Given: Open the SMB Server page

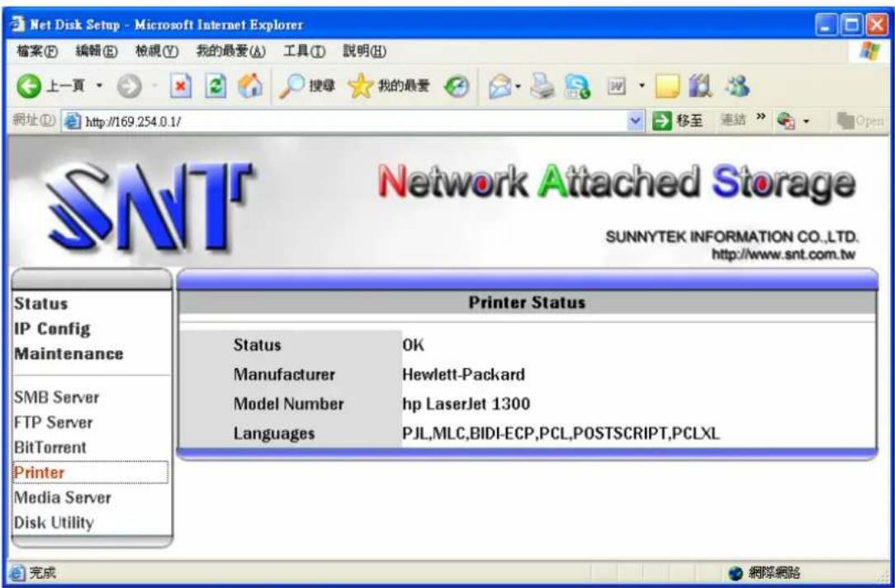Looking at the screenshot, I should 56,397.
